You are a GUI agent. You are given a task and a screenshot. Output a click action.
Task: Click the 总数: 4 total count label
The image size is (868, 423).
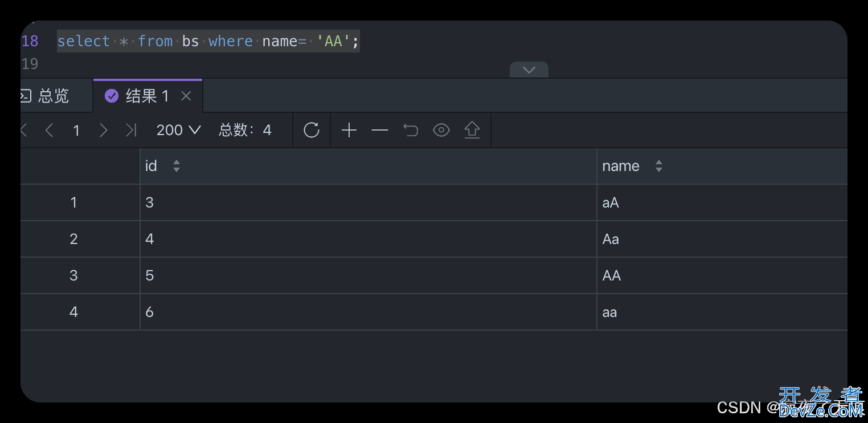(245, 130)
